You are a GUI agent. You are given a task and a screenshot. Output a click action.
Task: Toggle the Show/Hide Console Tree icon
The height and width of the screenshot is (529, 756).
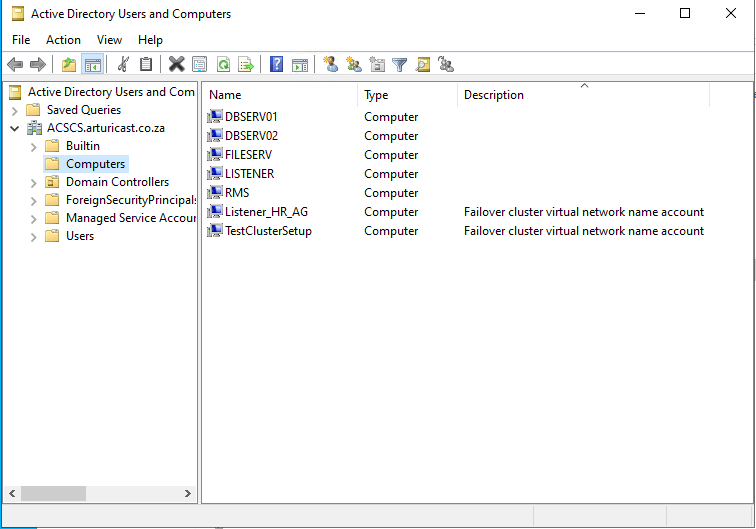tap(92, 65)
